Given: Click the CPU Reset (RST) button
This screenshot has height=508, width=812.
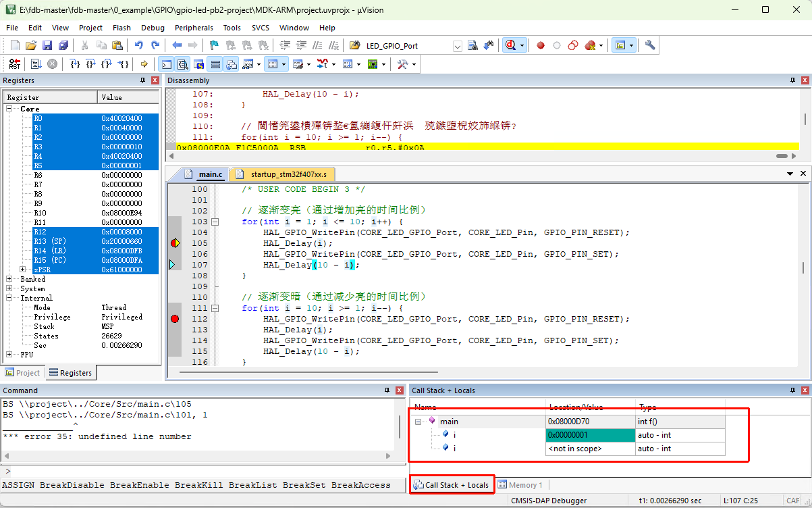Looking at the screenshot, I should pyautogui.click(x=14, y=64).
